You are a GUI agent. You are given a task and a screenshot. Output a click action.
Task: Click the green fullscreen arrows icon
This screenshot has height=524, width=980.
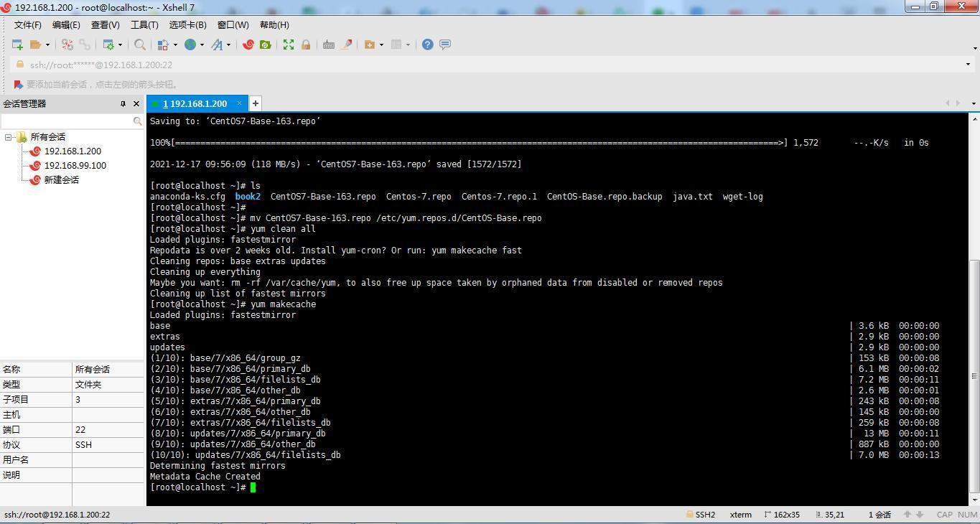pyautogui.click(x=289, y=45)
